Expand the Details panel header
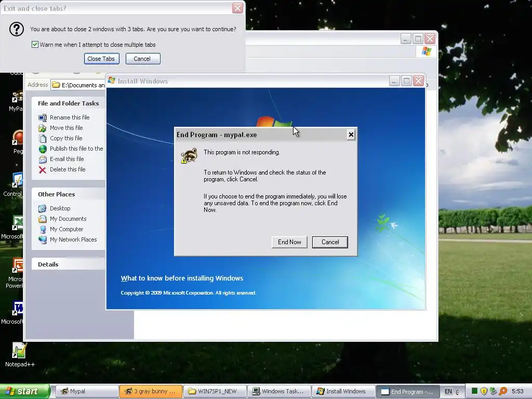Screen dimensions: 532x399 [x=68, y=264]
